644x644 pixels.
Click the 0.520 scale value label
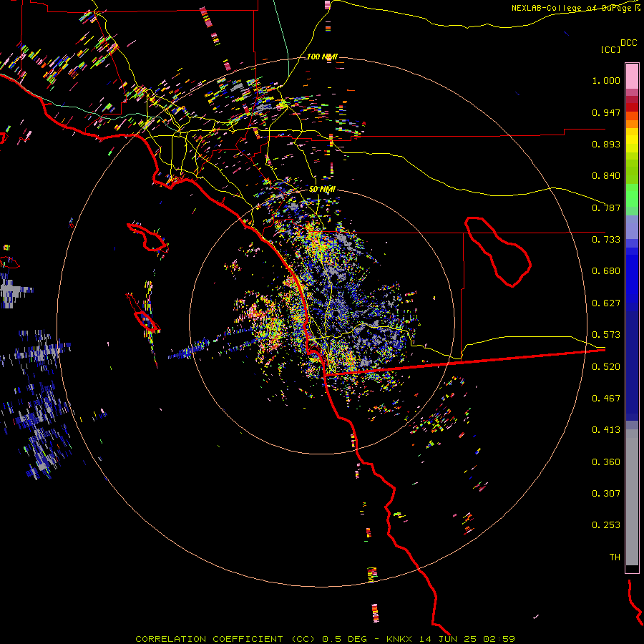coord(606,367)
